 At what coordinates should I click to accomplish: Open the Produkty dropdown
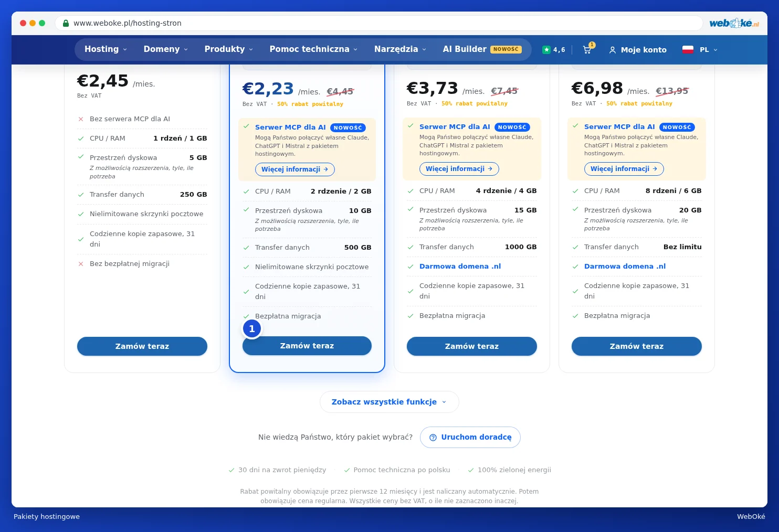pos(228,49)
